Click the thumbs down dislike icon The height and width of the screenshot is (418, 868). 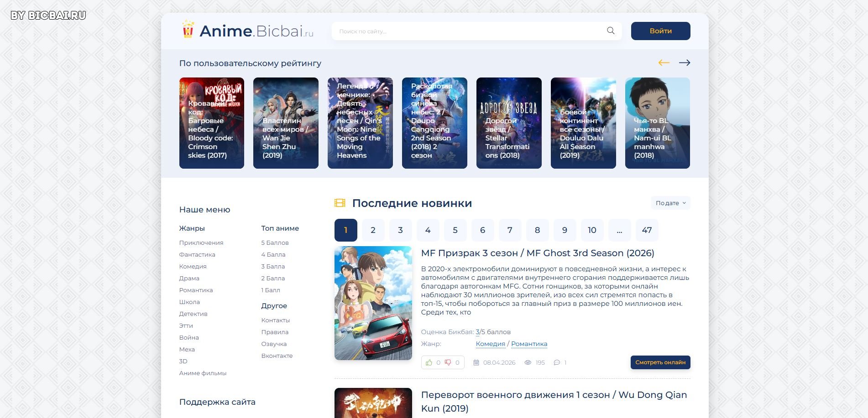pos(448,363)
